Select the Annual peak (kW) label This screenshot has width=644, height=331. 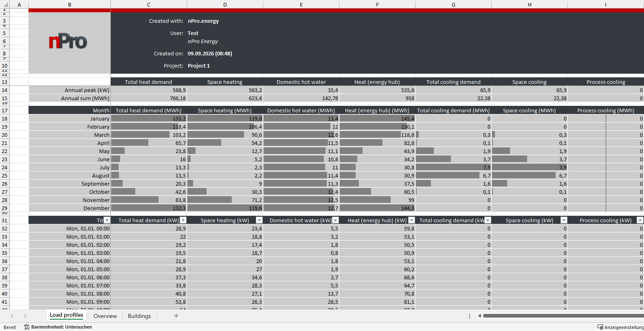coord(70,90)
